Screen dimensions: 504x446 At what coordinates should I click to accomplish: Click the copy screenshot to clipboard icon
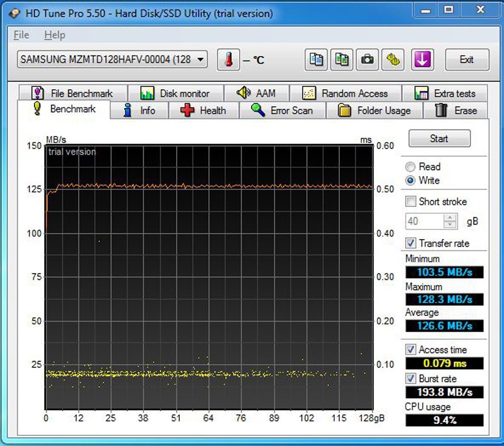point(342,60)
